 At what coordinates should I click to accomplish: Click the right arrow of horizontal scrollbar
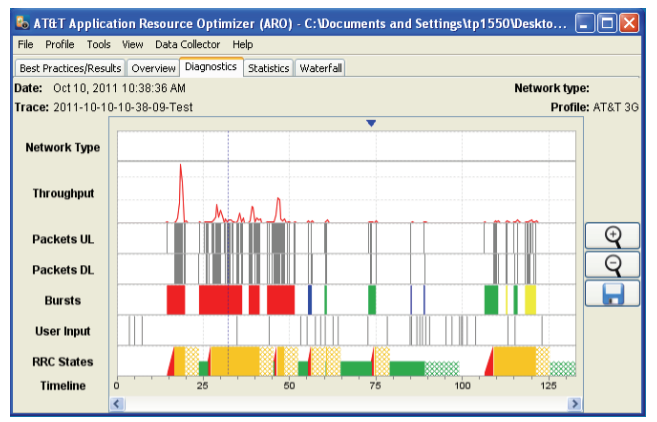[574, 404]
